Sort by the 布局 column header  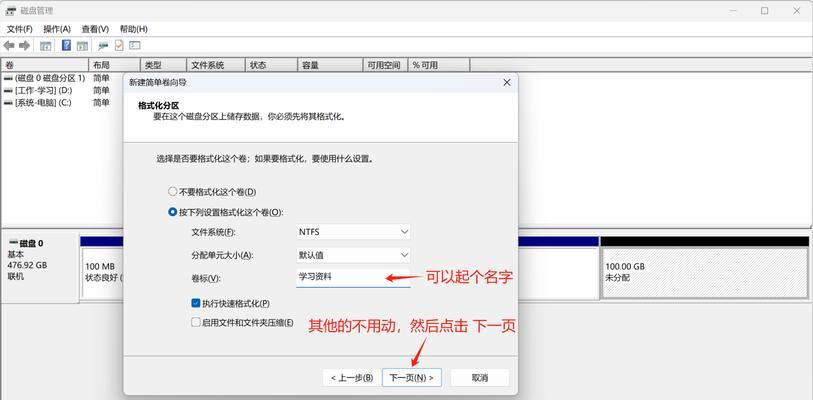(115, 65)
